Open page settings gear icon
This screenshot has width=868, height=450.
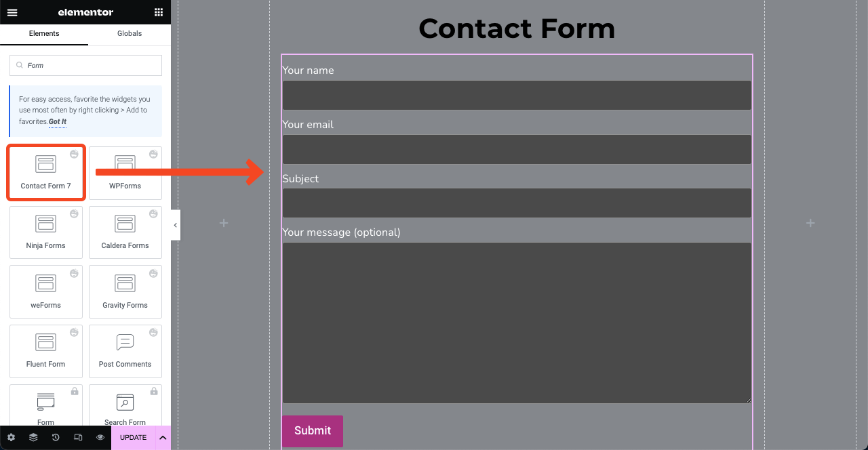(x=11, y=438)
